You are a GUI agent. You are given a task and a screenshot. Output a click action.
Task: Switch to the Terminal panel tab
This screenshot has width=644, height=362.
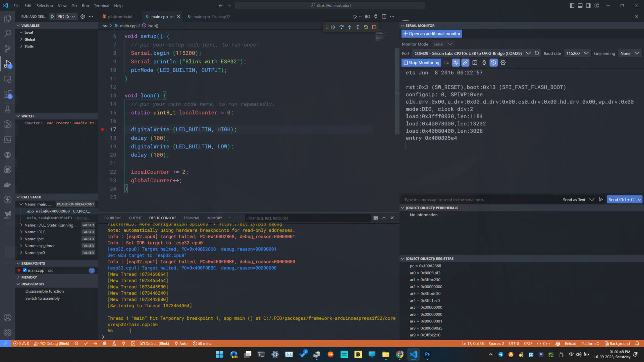tap(192, 218)
